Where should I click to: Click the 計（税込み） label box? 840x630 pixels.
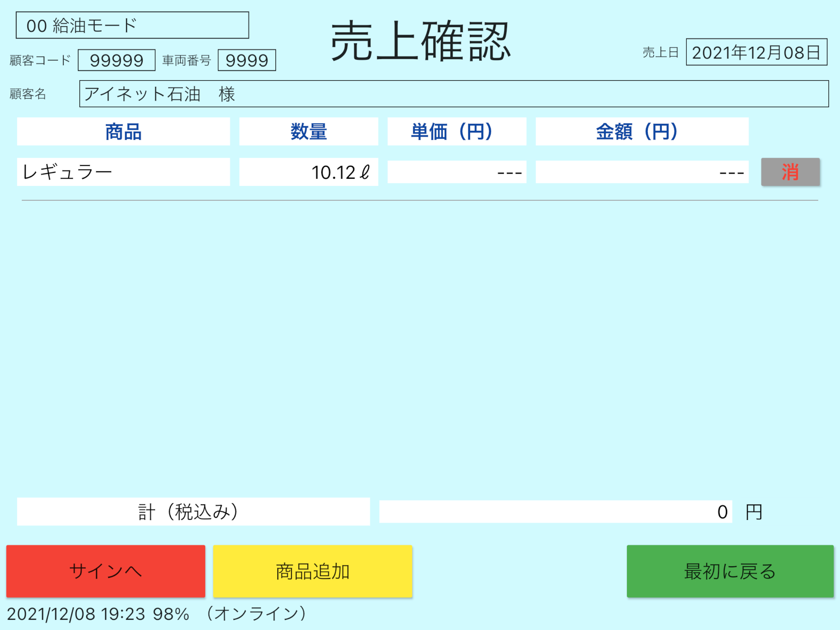tap(193, 512)
